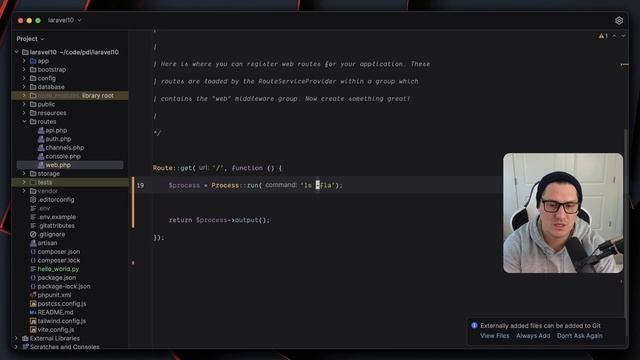Open the IDE settings gear icon

click(619, 20)
